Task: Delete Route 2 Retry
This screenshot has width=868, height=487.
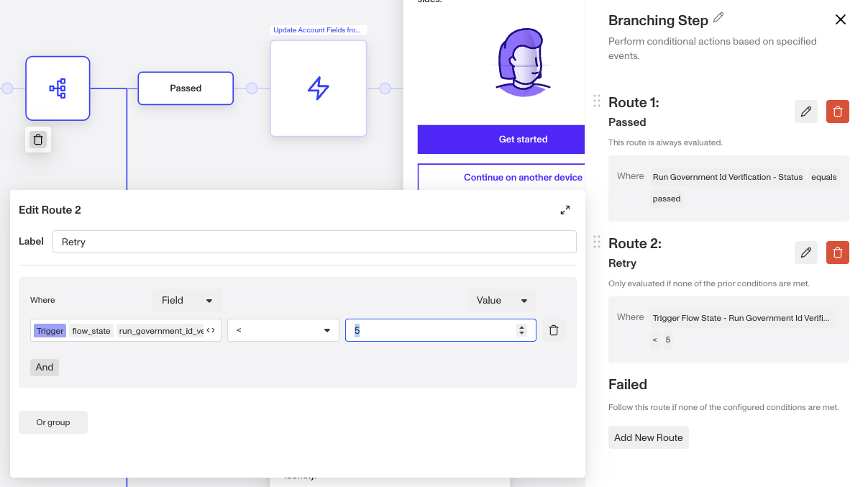Action: point(838,252)
